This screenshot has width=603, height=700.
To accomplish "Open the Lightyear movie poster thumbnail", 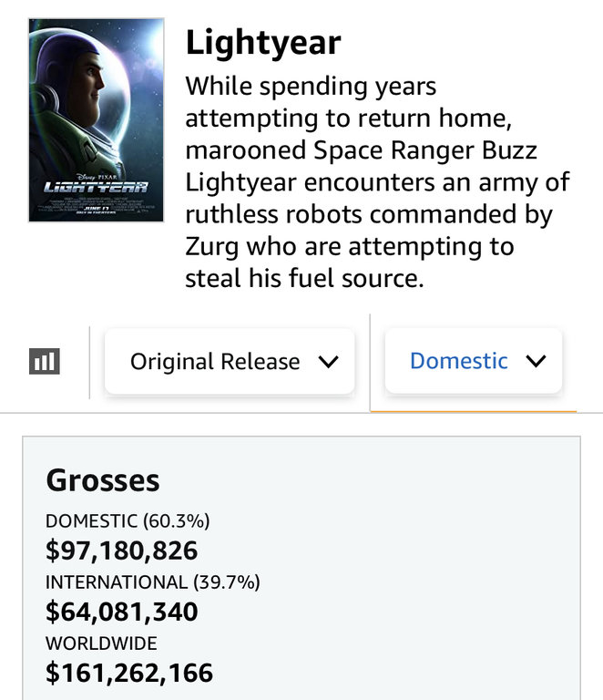I will 96,120.
